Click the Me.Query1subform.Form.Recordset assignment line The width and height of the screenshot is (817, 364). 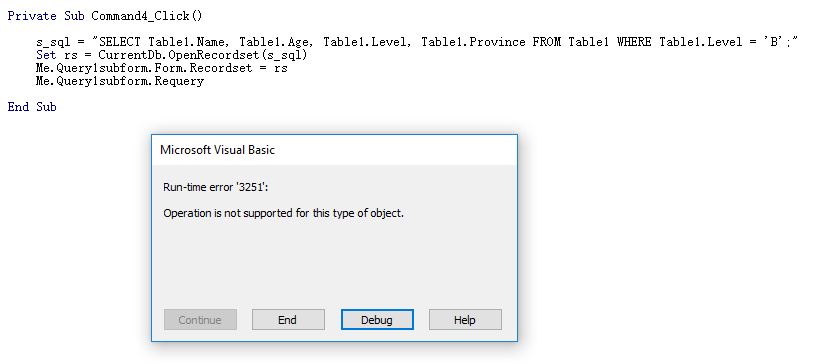click(x=162, y=68)
